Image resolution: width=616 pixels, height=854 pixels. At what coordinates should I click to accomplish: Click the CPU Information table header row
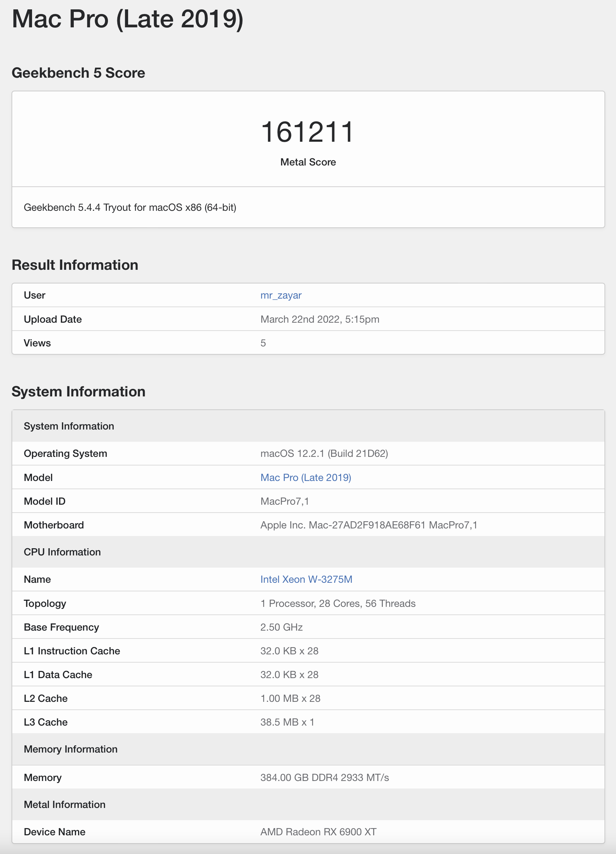pyautogui.click(x=308, y=552)
